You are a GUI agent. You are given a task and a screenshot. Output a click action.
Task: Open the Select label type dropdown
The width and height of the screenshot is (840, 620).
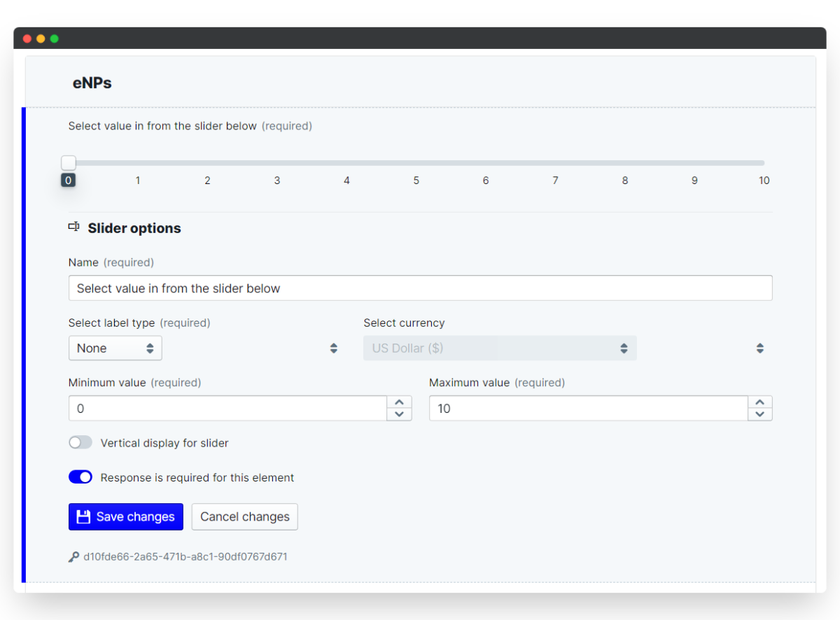pyautogui.click(x=115, y=348)
